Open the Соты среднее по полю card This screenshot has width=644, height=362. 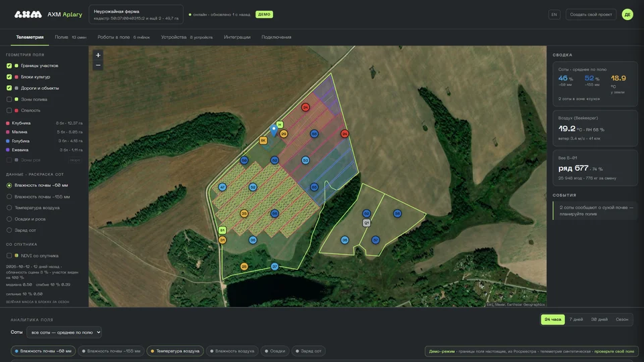(595, 84)
